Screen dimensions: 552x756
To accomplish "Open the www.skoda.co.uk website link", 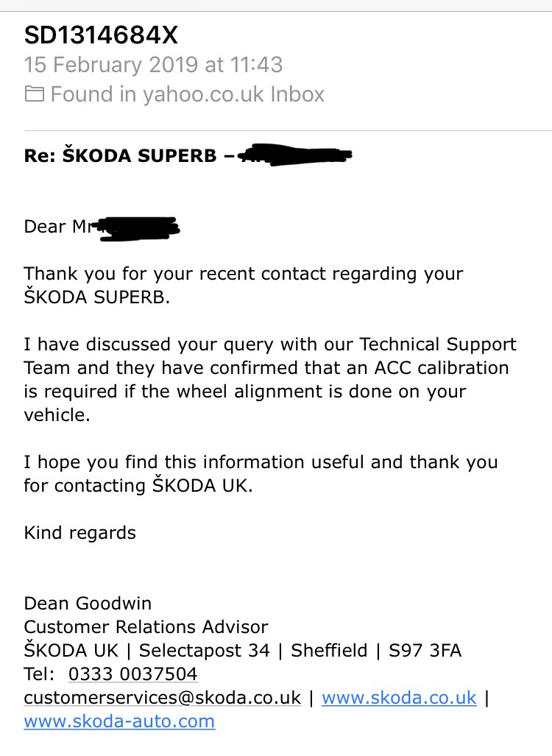I will tap(399, 697).
